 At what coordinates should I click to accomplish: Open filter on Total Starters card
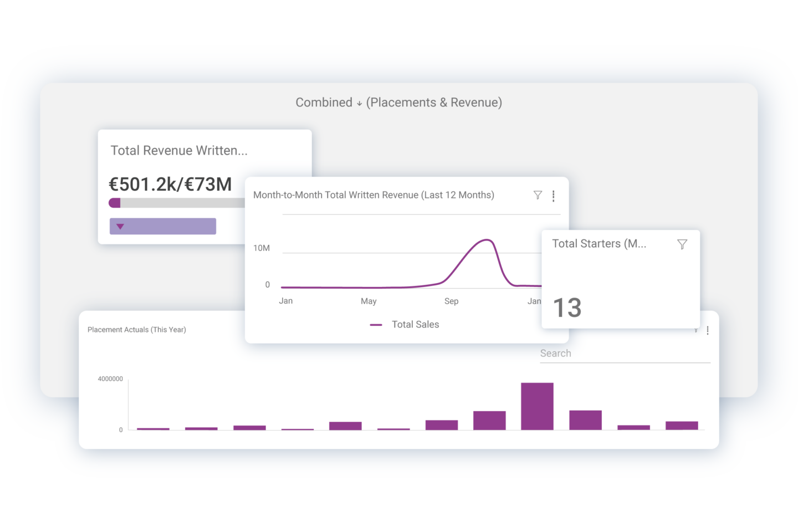pyautogui.click(x=682, y=244)
